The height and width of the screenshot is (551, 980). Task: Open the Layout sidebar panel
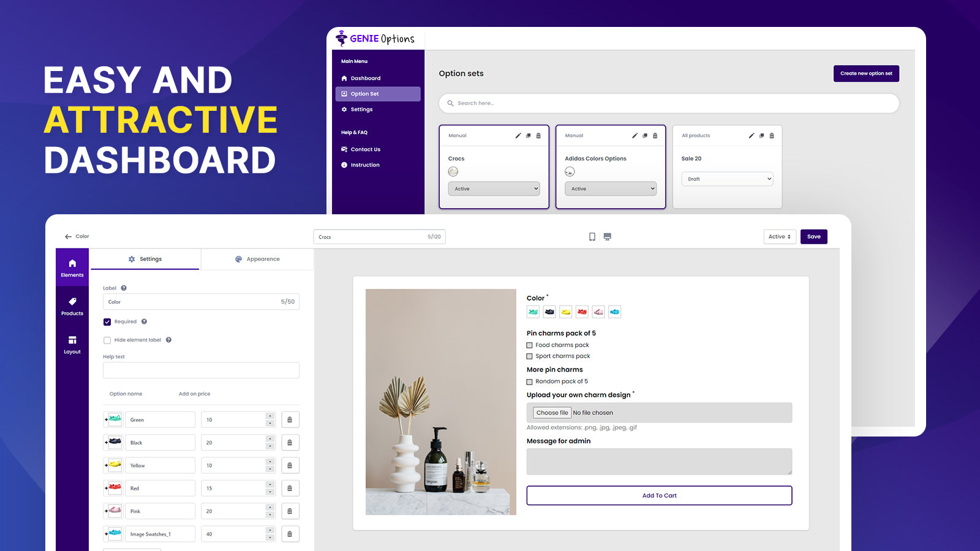click(x=72, y=343)
